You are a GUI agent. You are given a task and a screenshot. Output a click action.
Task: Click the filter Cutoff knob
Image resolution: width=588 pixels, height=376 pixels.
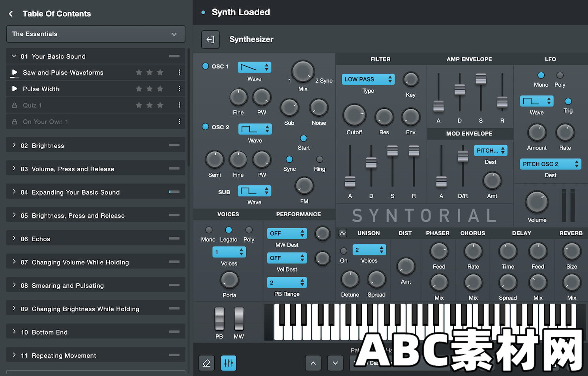(x=354, y=115)
